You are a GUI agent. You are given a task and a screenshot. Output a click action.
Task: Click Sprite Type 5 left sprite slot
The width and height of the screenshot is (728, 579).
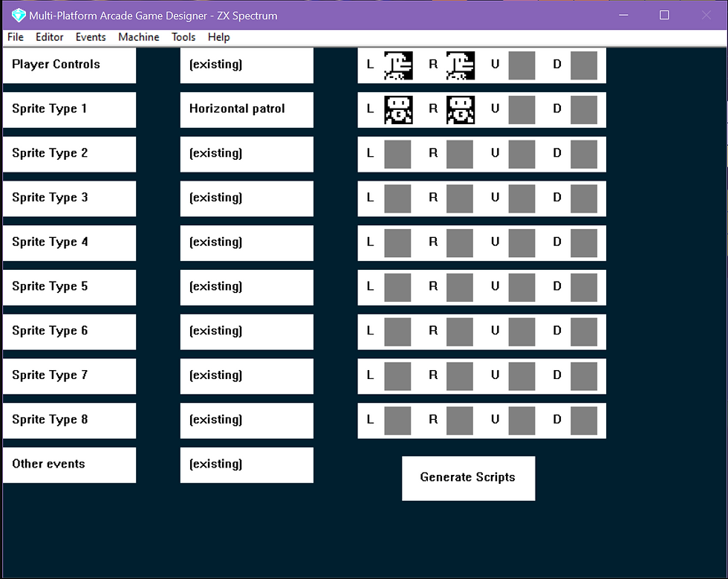click(x=397, y=288)
